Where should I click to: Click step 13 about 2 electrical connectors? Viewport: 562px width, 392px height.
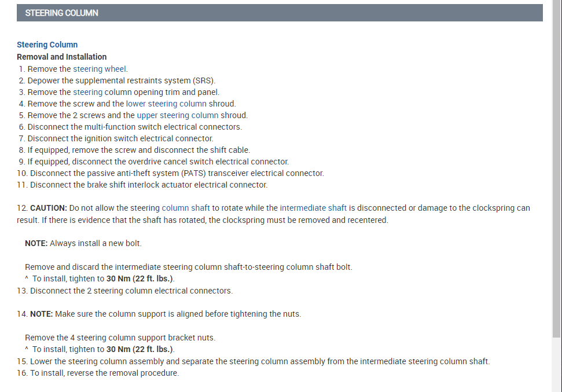click(x=131, y=291)
